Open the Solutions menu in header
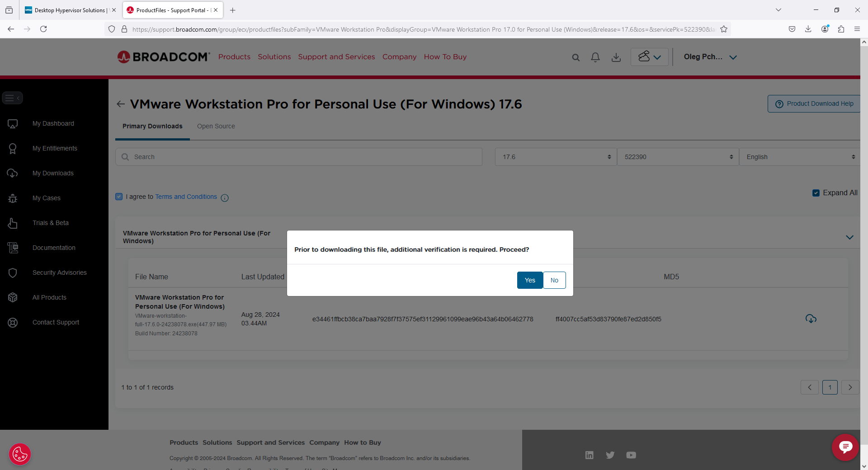868x470 pixels. 274,57
